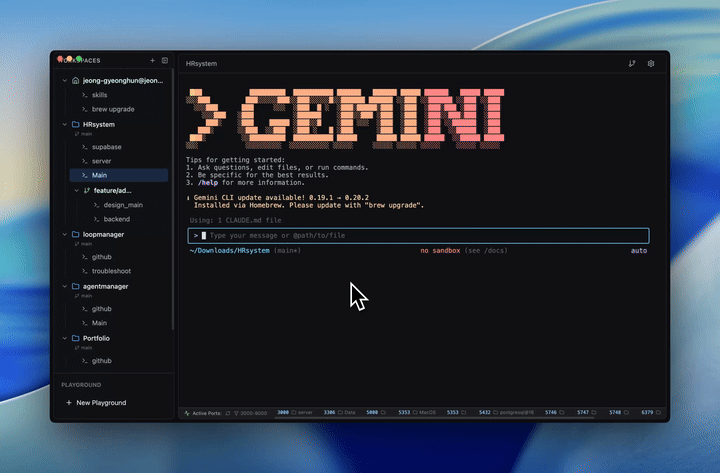Click the Using: 1 CLAUDE.md file text
The image size is (720, 473).
pos(236,220)
